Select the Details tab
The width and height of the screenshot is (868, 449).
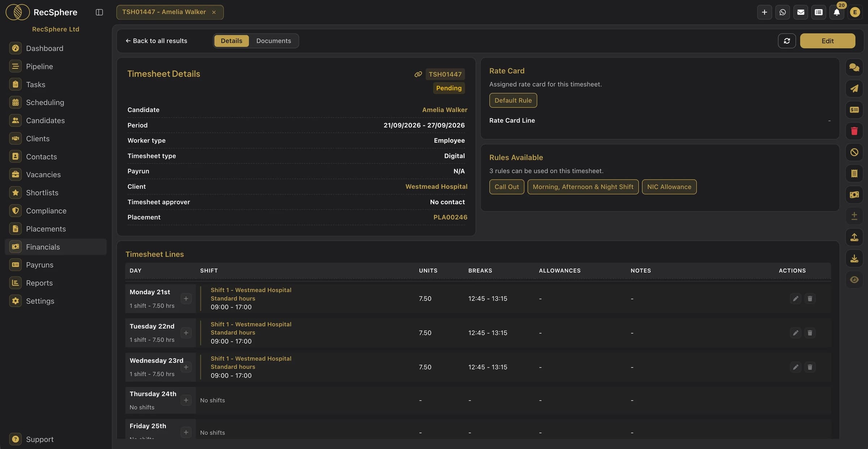click(x=231, y=41)
